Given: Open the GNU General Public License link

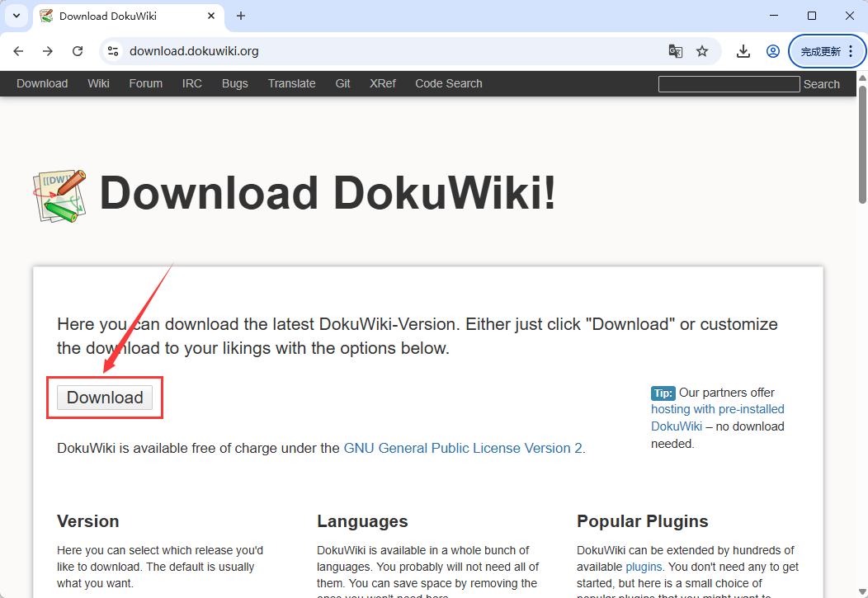Looking at the screenshot, I should (464, 448).
